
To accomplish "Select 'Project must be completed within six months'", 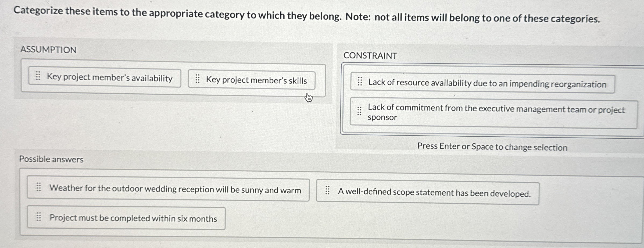I will tap(133, 218).
